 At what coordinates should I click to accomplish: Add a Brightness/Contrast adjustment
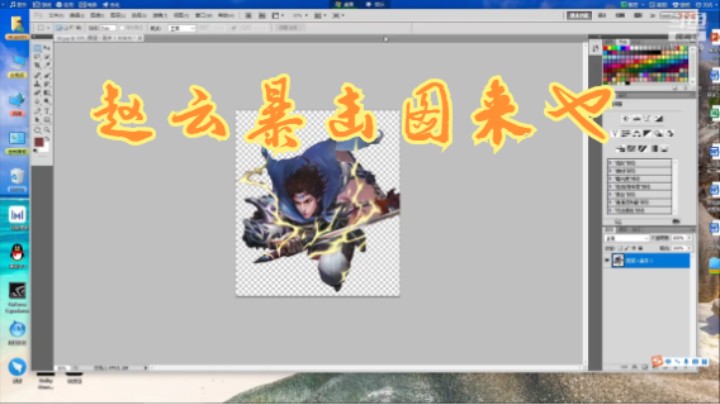625,118
